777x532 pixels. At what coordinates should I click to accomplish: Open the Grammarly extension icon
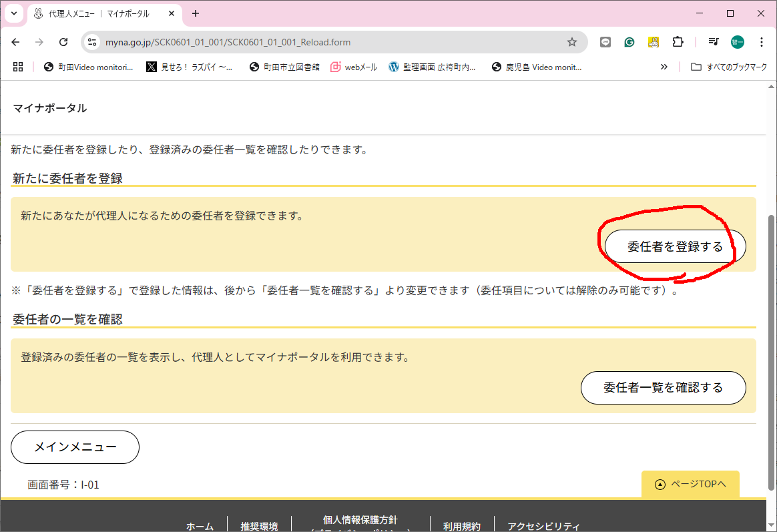629,42
